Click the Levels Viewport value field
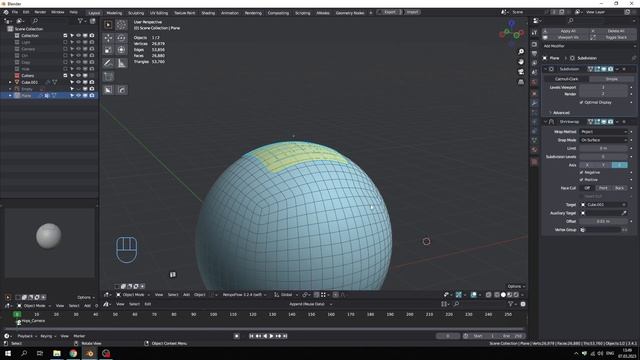The width and height of the screenshot is (640, 360). [x=603, y=87]
